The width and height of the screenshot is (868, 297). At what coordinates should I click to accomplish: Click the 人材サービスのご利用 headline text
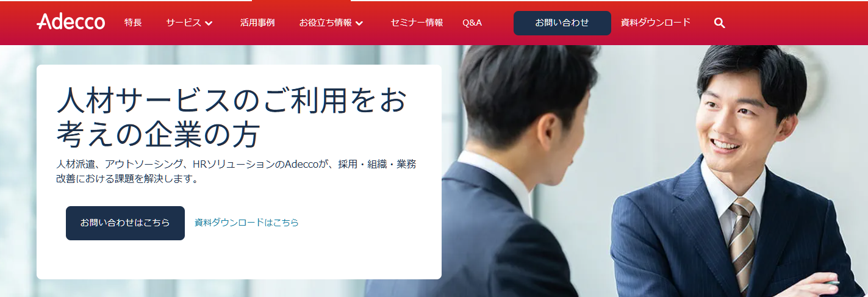(232, 117)
